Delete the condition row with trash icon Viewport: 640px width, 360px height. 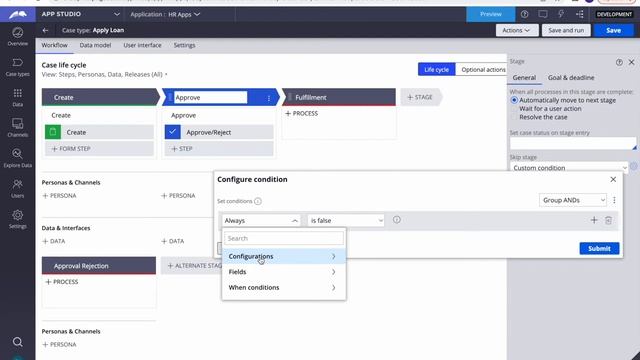coord(608,220)
